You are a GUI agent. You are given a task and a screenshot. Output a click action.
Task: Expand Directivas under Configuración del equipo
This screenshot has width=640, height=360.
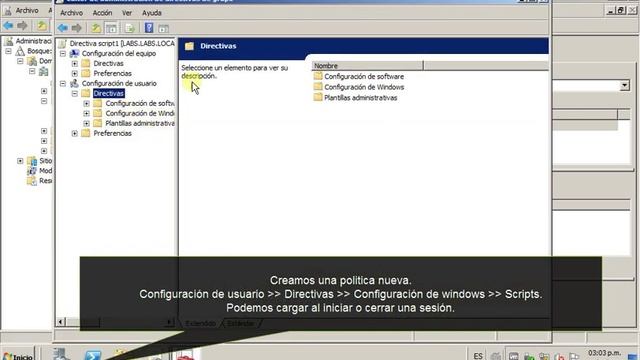pyautogui.click(x=75, y=63)
